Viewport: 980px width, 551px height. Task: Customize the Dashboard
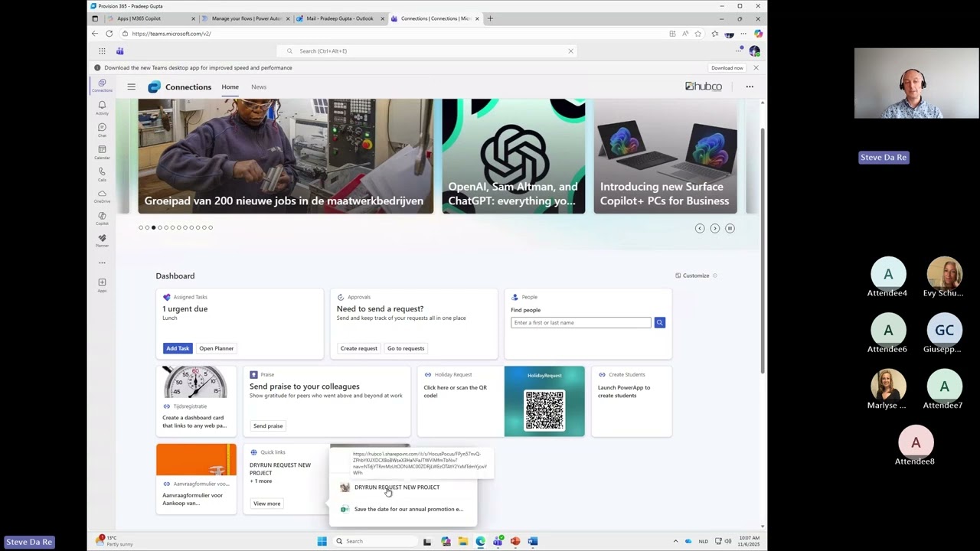point(692,275)
